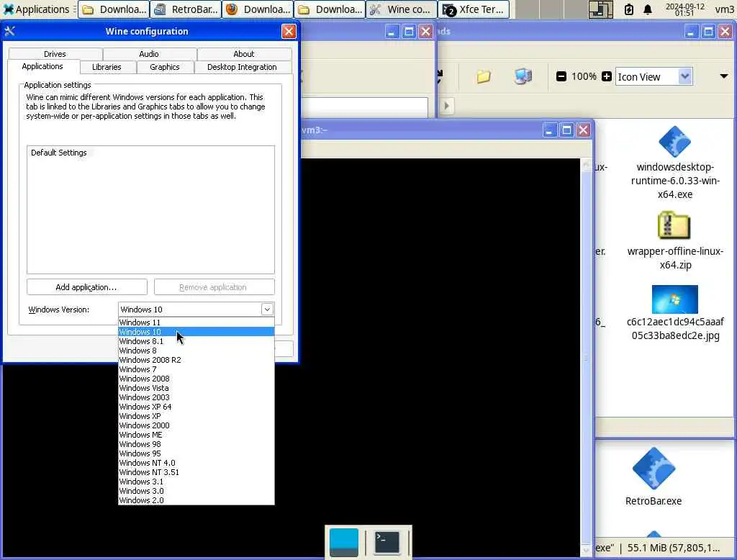This screenshot has width=737, height=560.
Task: Select Windows Vista option
Action: coord(196,389)
